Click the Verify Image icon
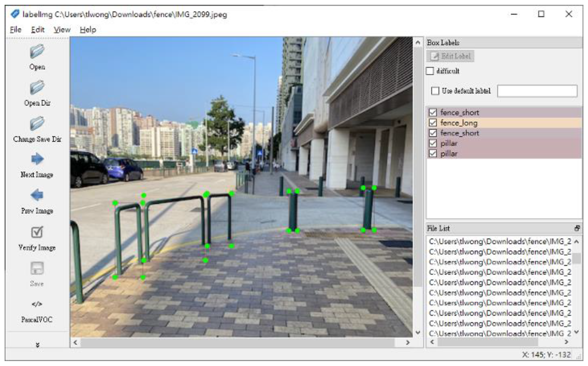 37,232
